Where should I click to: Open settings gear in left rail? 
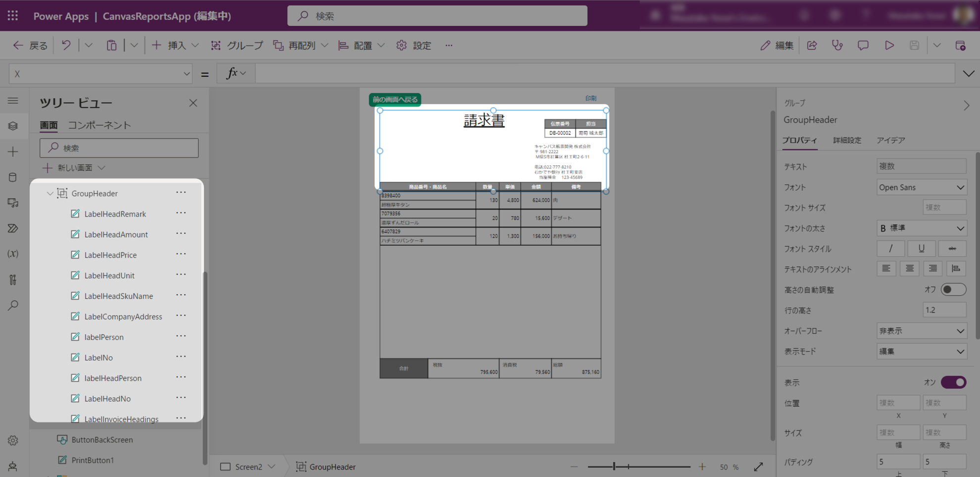click(x=13, y=440)
